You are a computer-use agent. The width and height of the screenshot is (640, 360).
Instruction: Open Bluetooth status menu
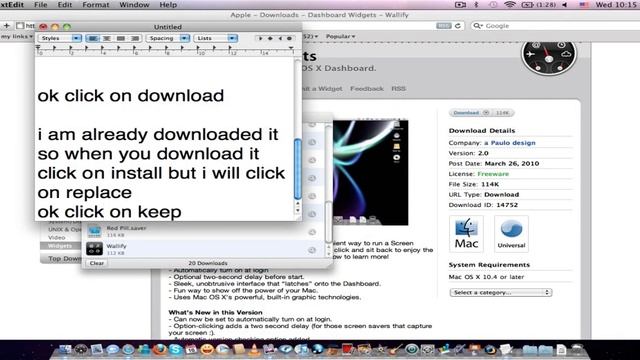[476, 5]
